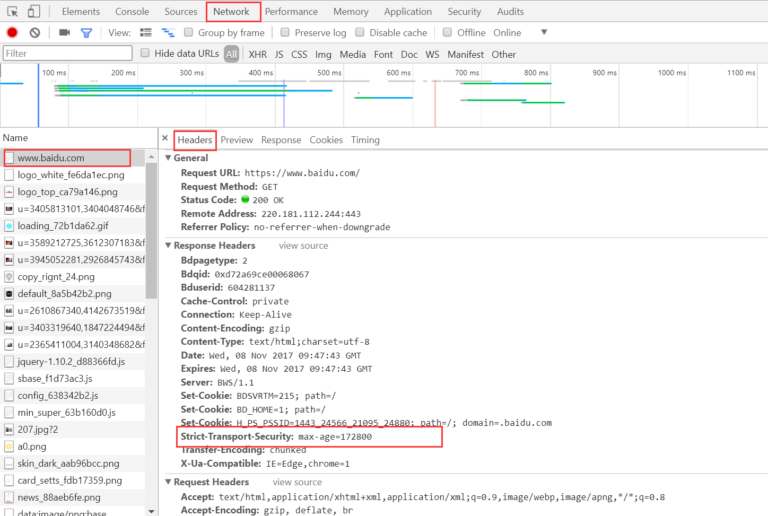
Task: Click file icon of copy_rignt_24.png
Action: click(x=9, y=277)
